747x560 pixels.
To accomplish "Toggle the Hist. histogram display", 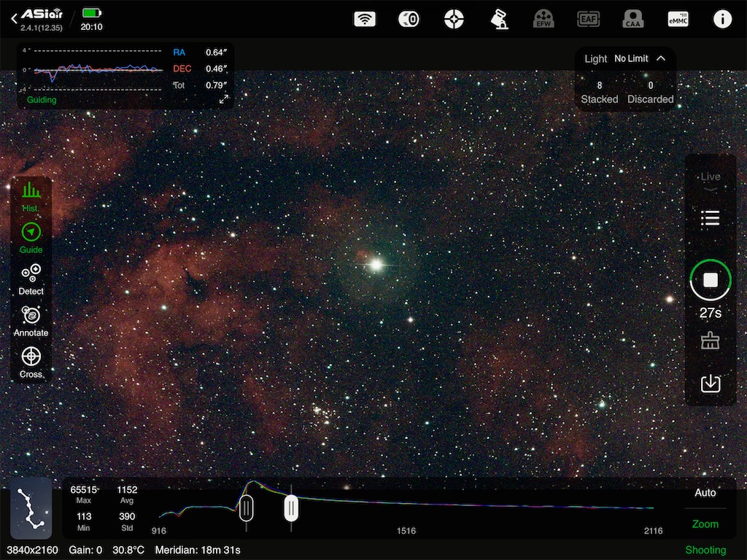I will pos(31,197).
